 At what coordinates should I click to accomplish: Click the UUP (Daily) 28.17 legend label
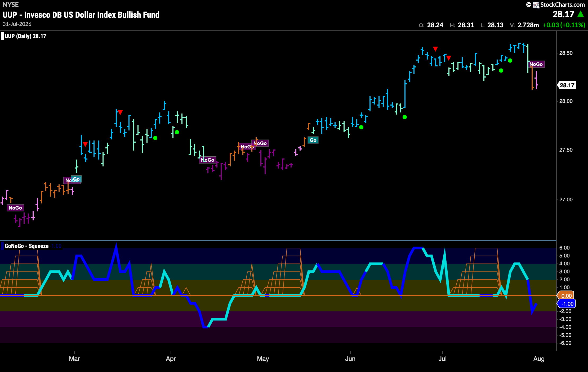(x=25, y=36)
